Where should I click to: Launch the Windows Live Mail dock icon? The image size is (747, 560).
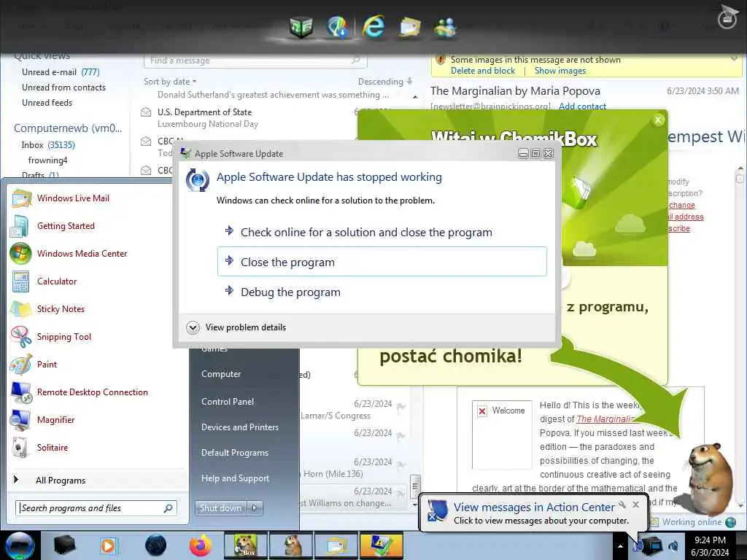coord(410,27)
